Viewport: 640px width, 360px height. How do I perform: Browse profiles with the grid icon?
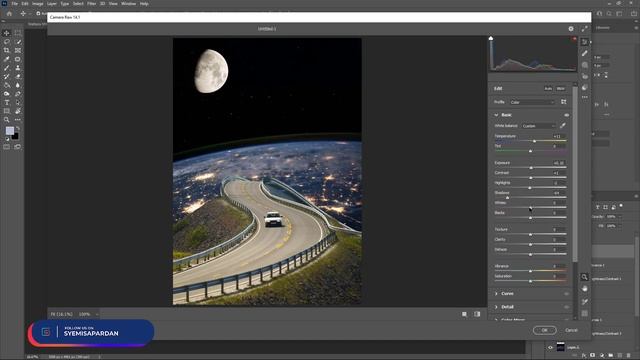tap(563, 102)
